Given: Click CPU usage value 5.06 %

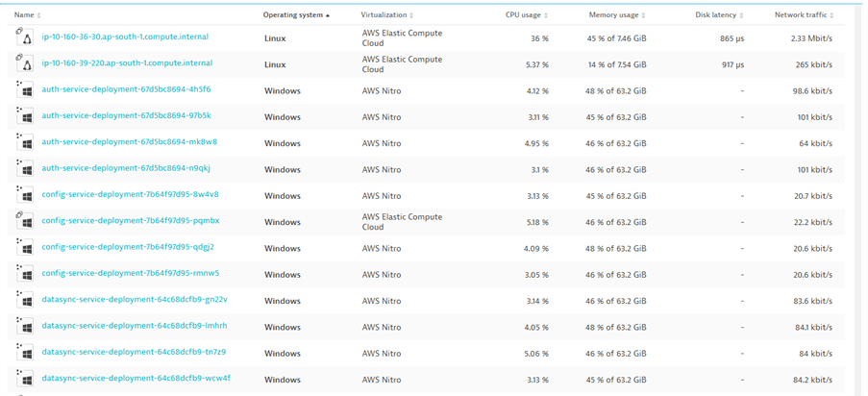Looking at the screenshot, I should click(x=535, y=354).
